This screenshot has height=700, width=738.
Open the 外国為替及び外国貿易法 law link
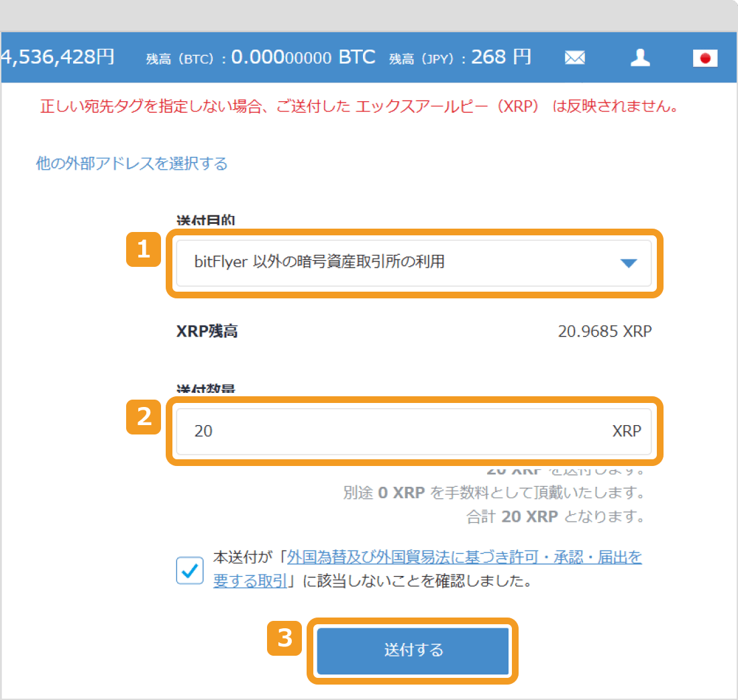pos(463,557)
